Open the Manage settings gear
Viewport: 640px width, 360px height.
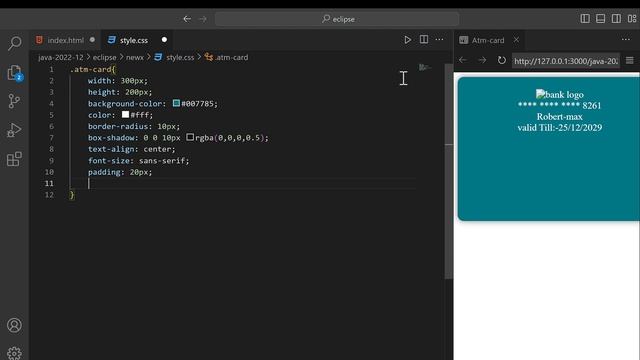[x=14, y=353]
